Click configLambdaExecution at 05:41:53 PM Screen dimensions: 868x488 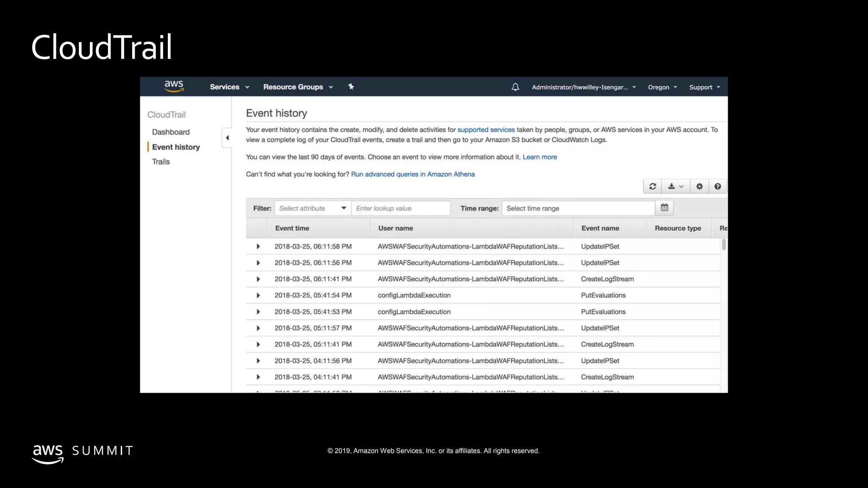coord(414,312)
